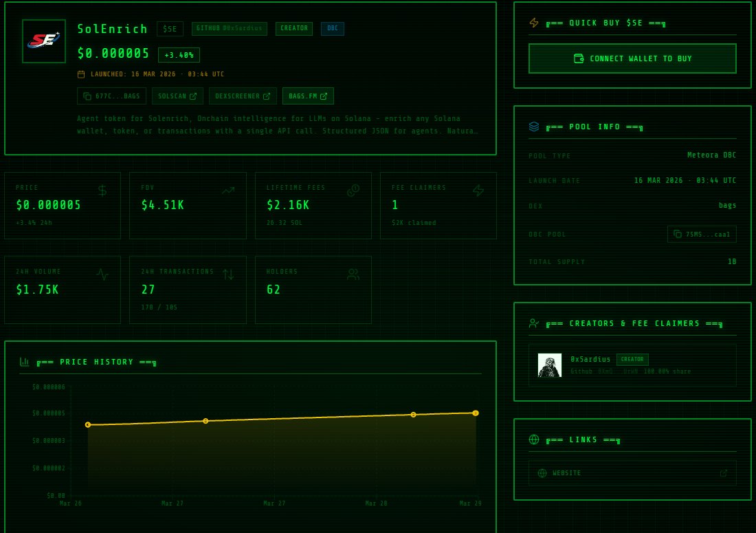
Task: Open the WEBSITE link row
Action: (632, 473)
